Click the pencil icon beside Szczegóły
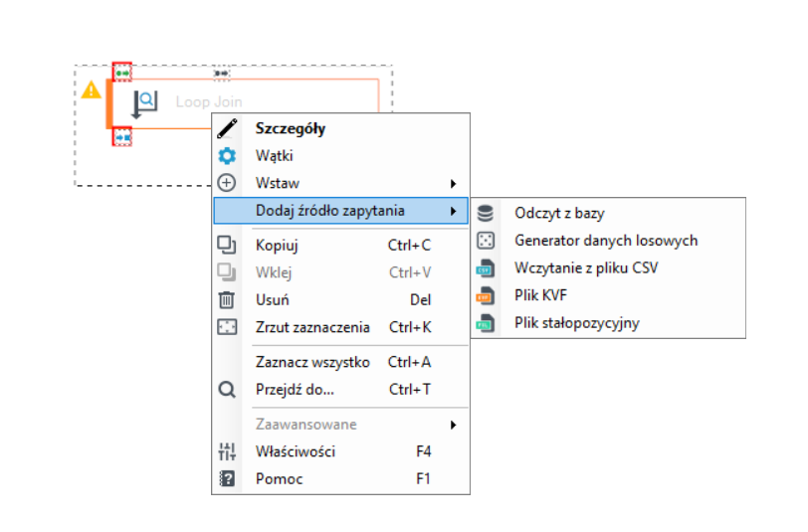The height and width of the screenshot is (532, 808). (227, 128)
